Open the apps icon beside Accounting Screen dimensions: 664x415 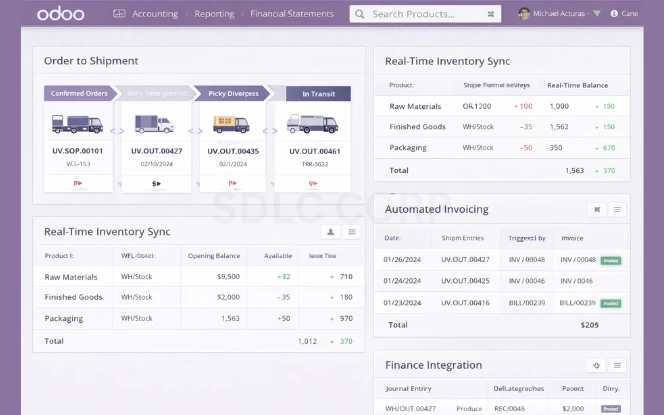119,14
